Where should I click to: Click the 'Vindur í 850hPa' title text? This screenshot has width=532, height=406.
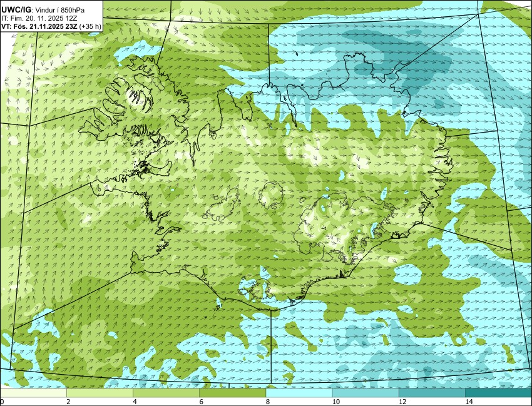(60, 11)
